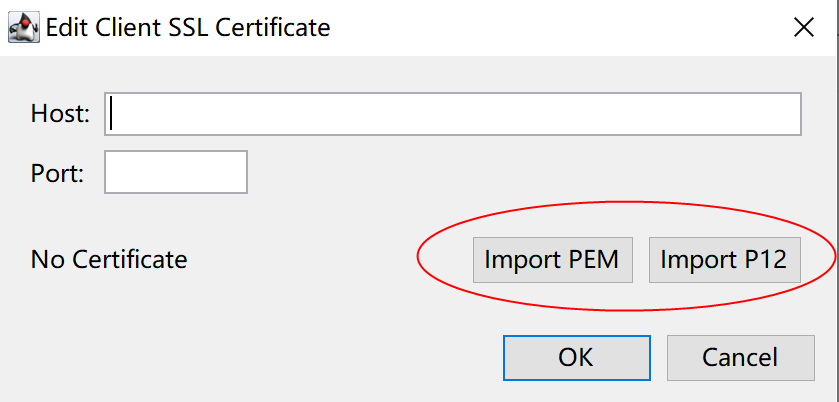
Task: Cancel editing the client SSL certificate
Action: point(739,357)
